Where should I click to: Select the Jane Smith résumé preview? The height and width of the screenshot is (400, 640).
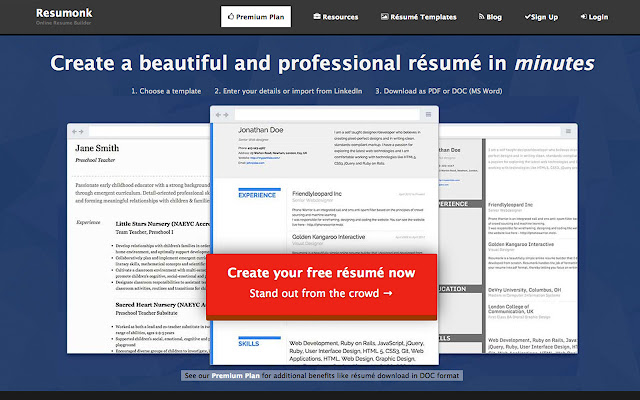click(x=139, y=238)
